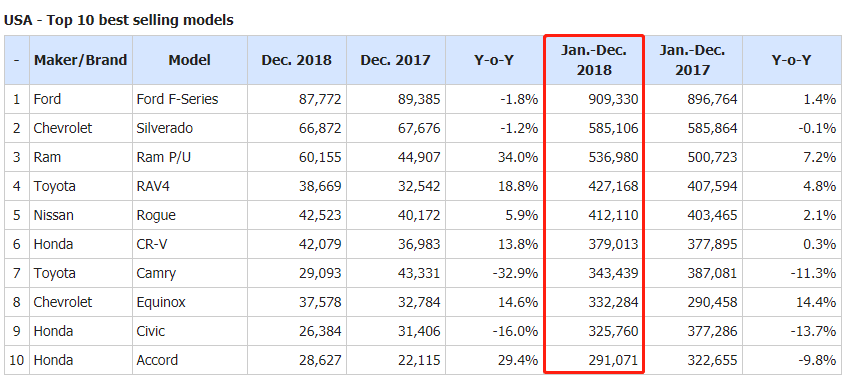This screenshot has height=375, width=842.
Task: Select the Accord model cell
Action: point(190,360)
